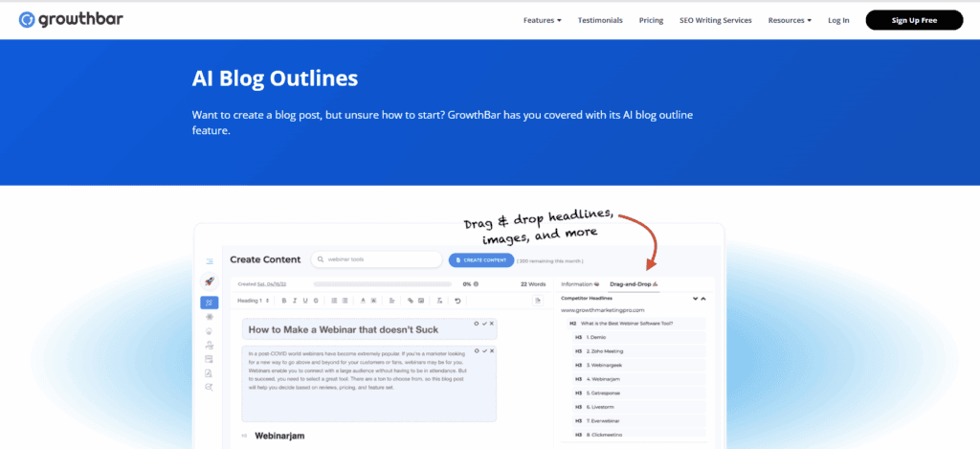This screenshot has width=980, height=449.
Task: Click the Sign Up Free button
Action: point(914,20)
